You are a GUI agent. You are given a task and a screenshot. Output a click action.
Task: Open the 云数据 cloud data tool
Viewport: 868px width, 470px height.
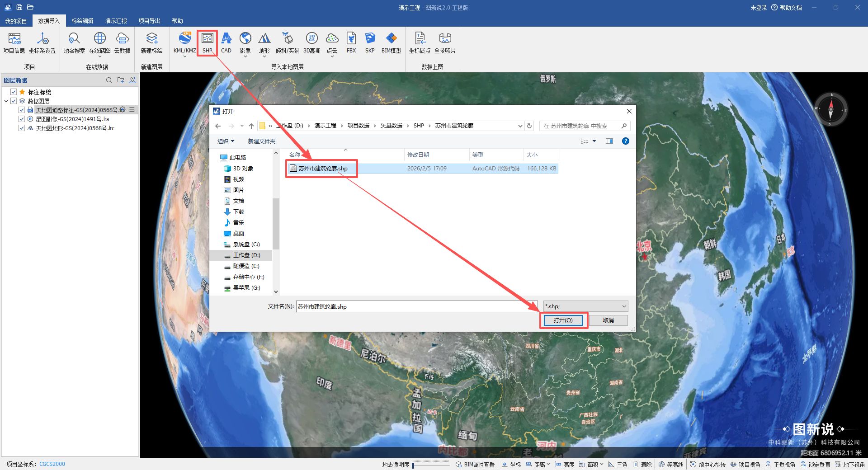(x=122, y=43)
